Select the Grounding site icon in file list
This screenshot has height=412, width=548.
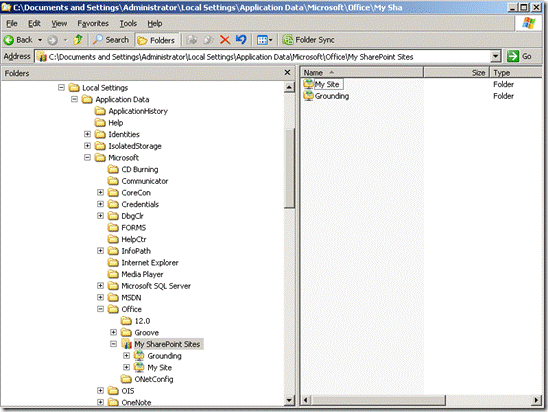click(x=308, y=95)
